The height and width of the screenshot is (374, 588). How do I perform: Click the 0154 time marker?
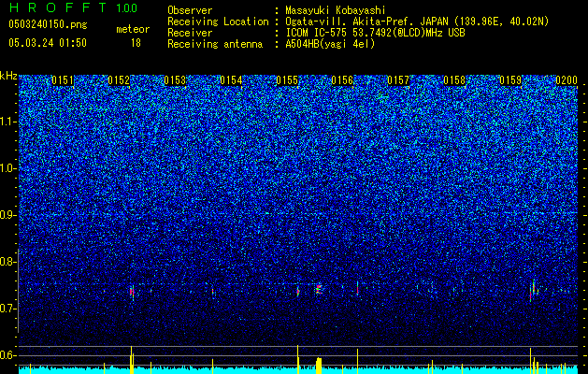coord(231,80)
